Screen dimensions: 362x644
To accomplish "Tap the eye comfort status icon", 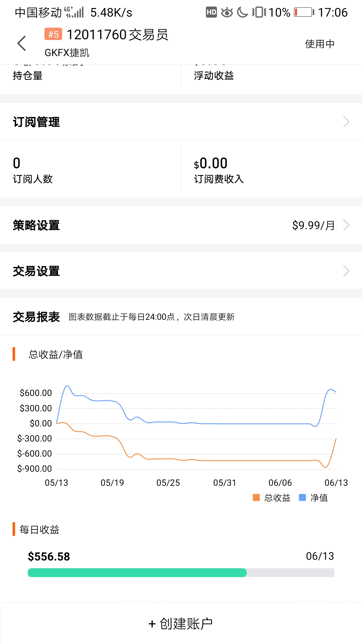I will [227, 12].
